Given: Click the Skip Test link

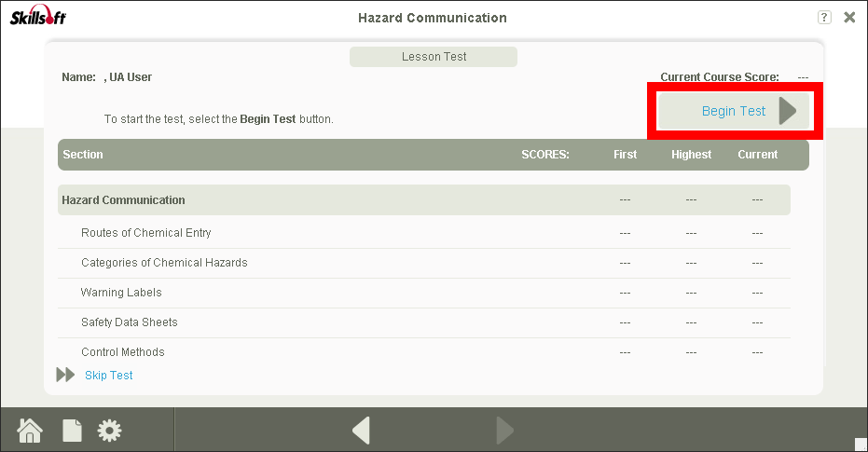Looking at the screenshot, I should [108, 375].
